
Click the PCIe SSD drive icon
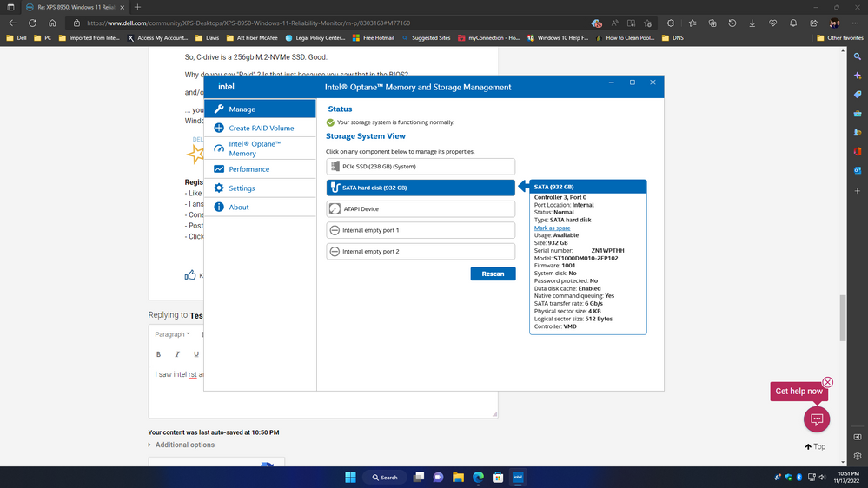click(x=335, y=166)
